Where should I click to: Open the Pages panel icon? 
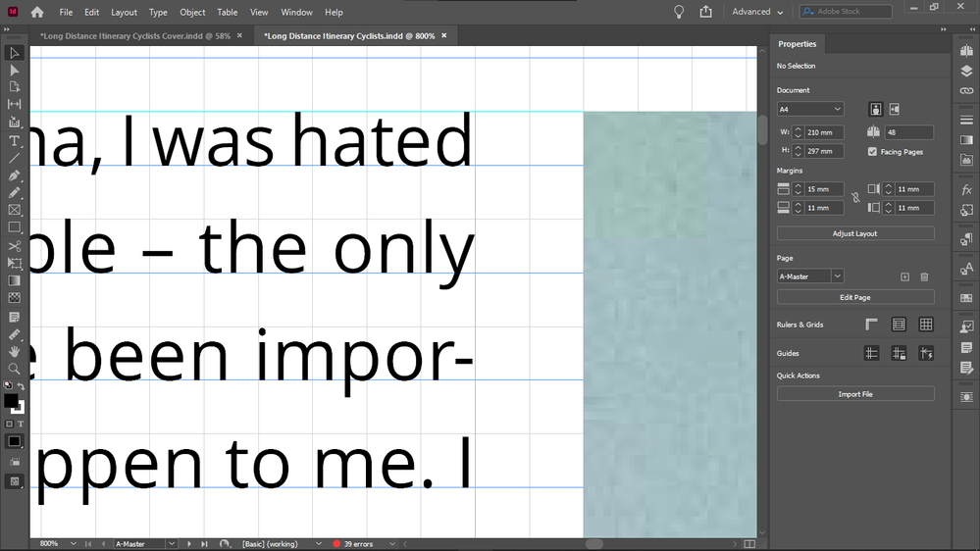point(966,51)
